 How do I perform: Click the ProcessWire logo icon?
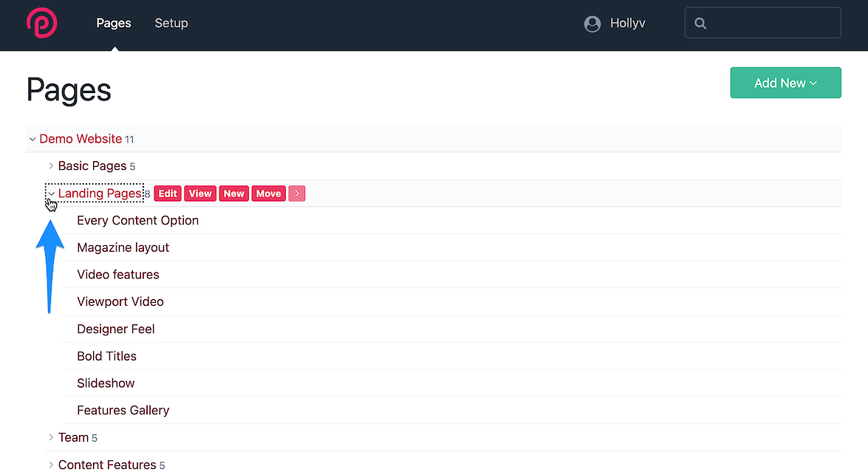41,24
